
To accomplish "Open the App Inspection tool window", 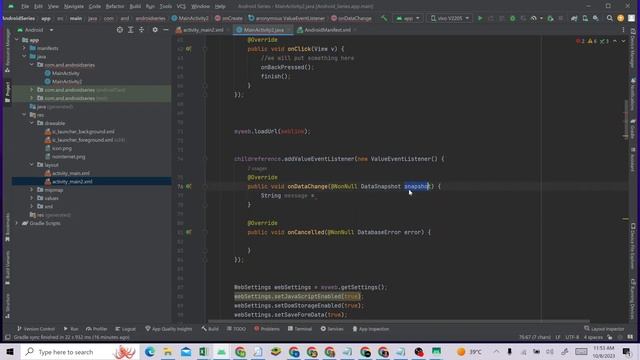I will [x=371, y=329].
